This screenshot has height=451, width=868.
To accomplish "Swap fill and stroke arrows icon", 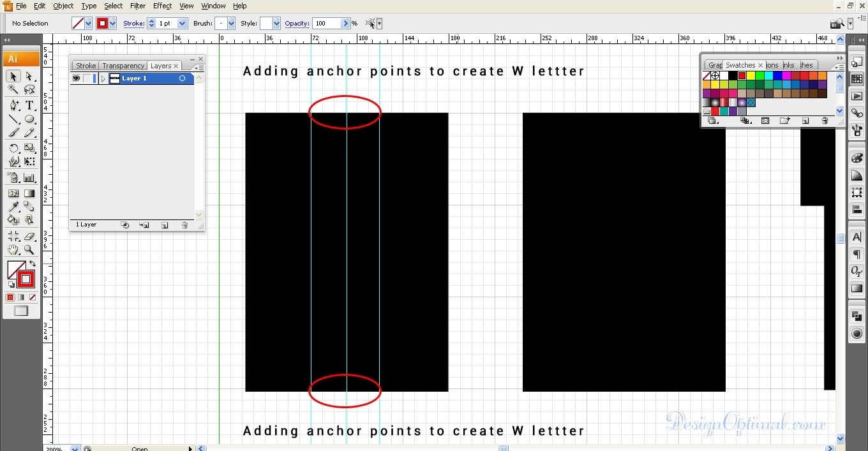I will click(33, 263).
